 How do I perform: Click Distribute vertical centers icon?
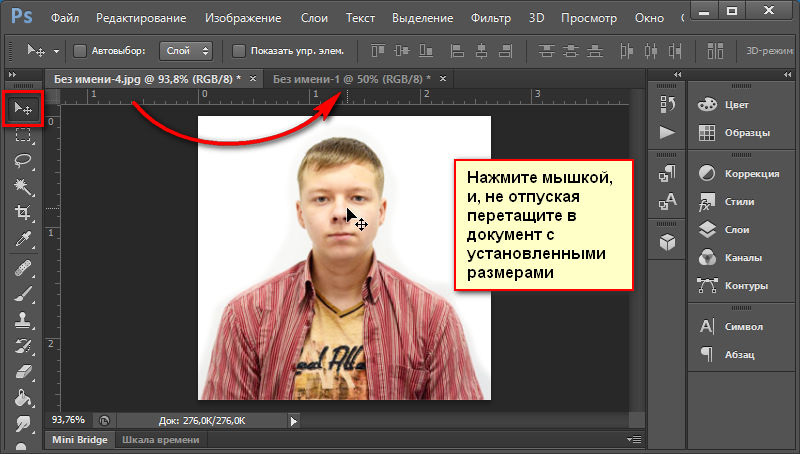point(570,51)
